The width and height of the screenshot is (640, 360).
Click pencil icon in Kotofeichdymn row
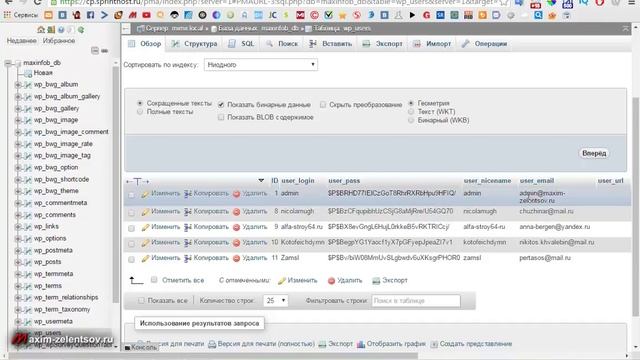(145, 243)
